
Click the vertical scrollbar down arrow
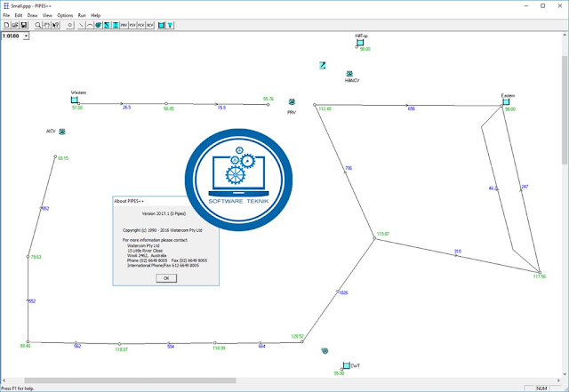(x=565, y=374)
